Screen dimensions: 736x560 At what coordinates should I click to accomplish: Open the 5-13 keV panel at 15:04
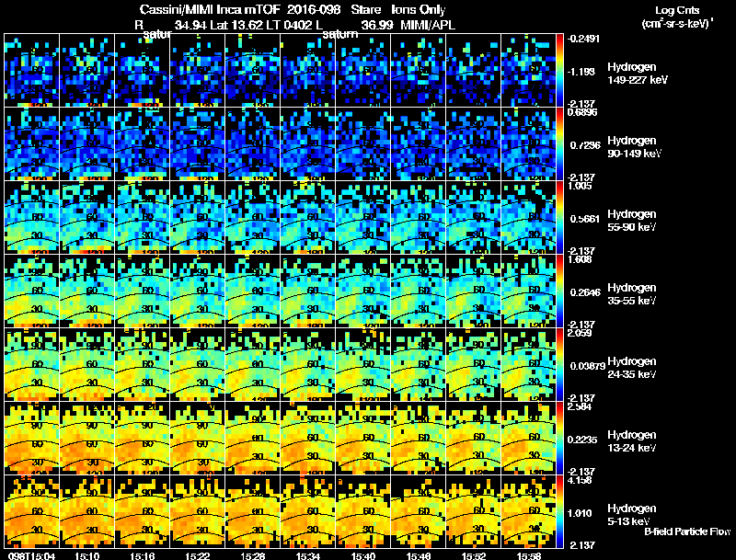[32, 512]
